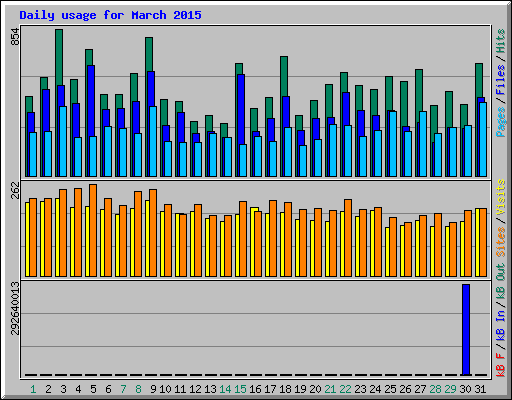
Task: Click the green day 22 axis label
Action: click(x=345, y=389)
